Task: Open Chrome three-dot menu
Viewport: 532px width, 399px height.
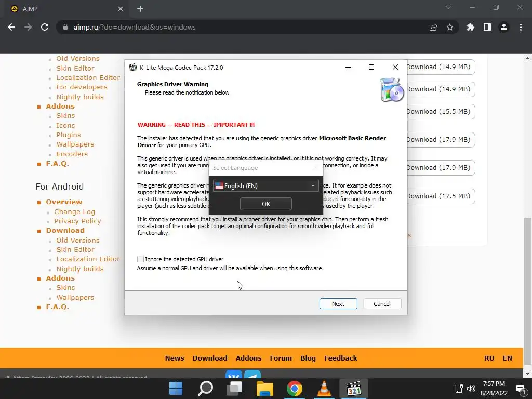Action: [521, 27]
